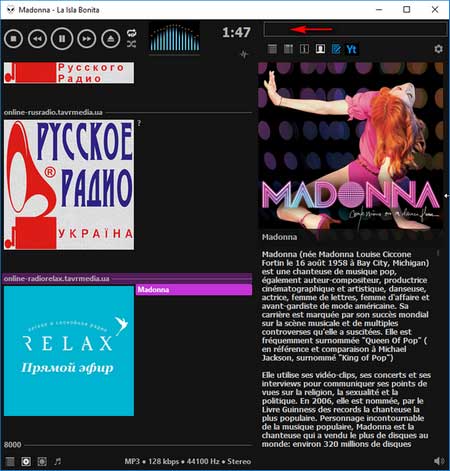
Task: Click into the search field at top right
Action: [355, 29]
